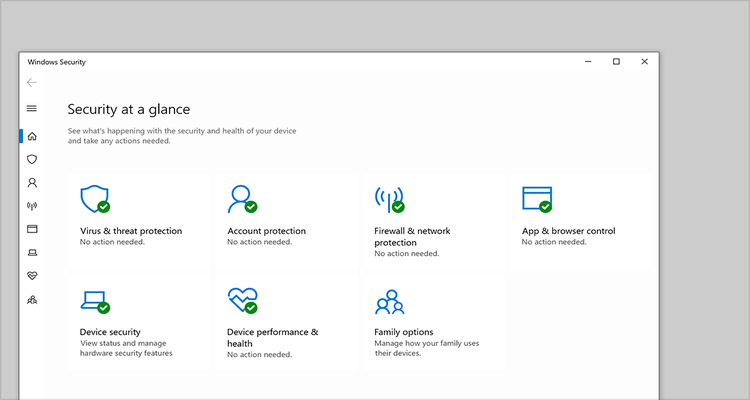
Task: Click the 'See what's happening with the security' description
Action: (x=182, y=136)
